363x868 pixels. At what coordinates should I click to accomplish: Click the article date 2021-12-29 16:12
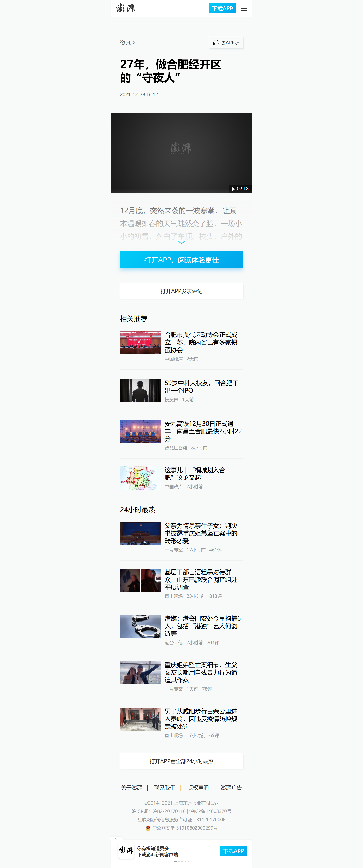point(139,94)
